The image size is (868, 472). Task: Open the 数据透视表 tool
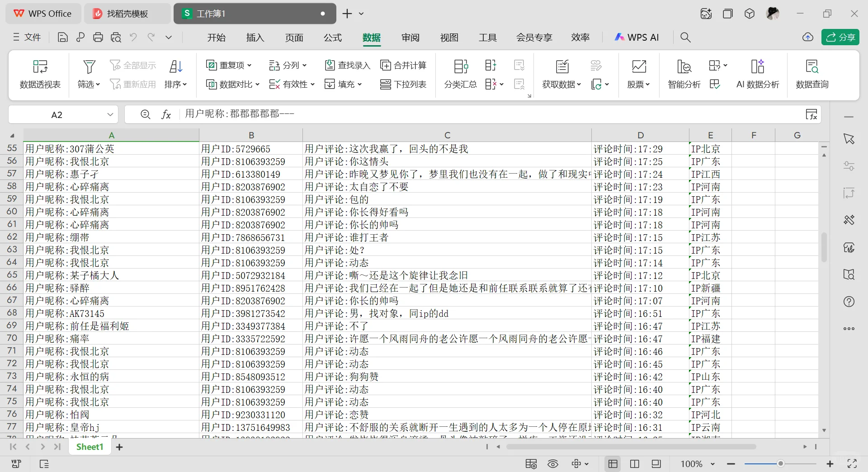tap(40, 75)
